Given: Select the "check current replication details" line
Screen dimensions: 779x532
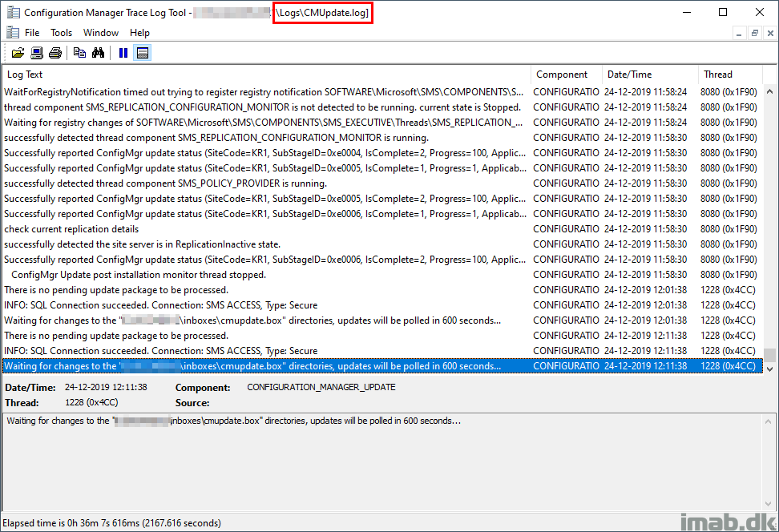Looking at the screenshot, I should (x=382, y=229).
